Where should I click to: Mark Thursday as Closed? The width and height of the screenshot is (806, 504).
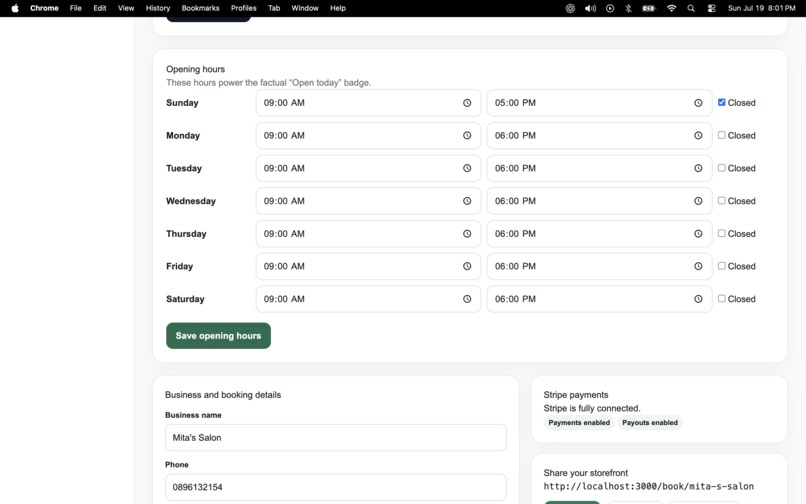pos(722,233)
